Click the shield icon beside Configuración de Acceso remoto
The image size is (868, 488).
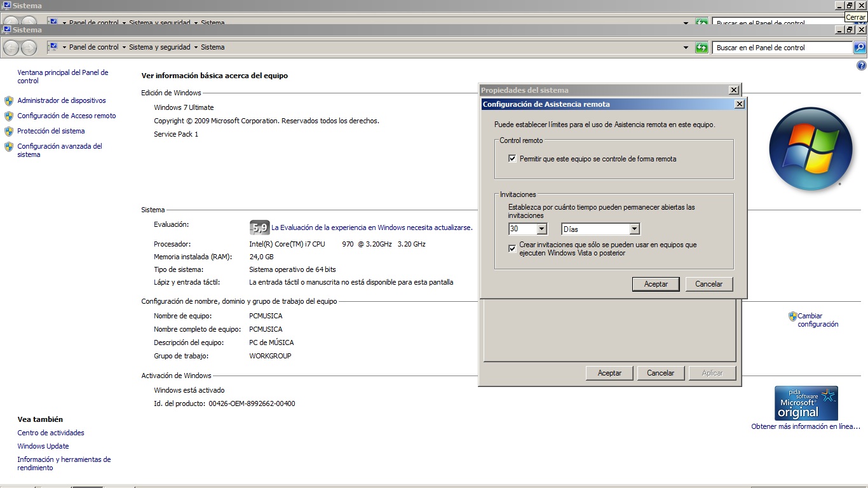(9, 116)
